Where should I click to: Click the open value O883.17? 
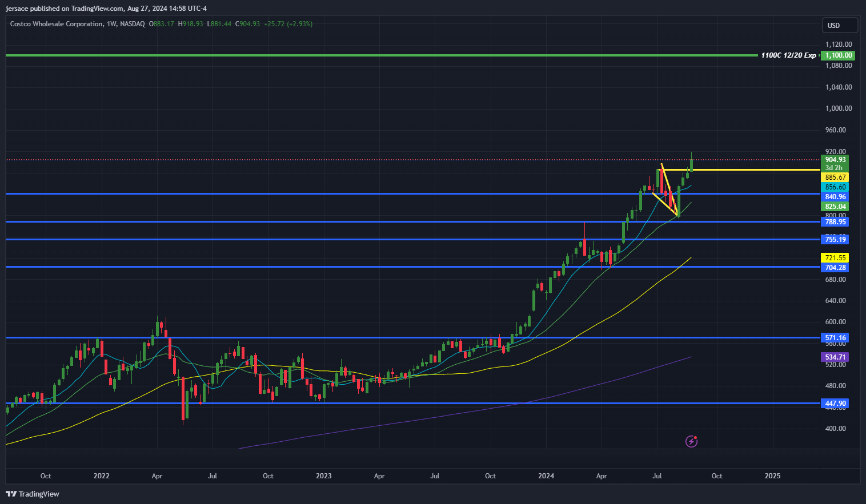click(x=162, y=24)
